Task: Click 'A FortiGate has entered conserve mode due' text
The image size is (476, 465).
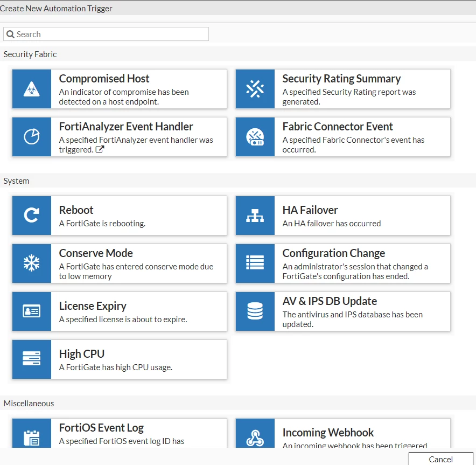Action: (x=136, y=267)
